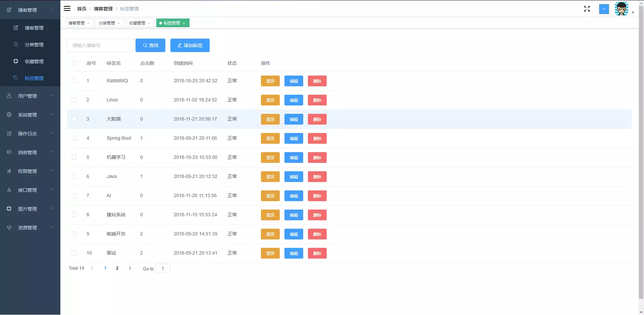Delete the 前端开发 tag with 删除
This screenshot has width=644, height=315.
pos(317,234)
